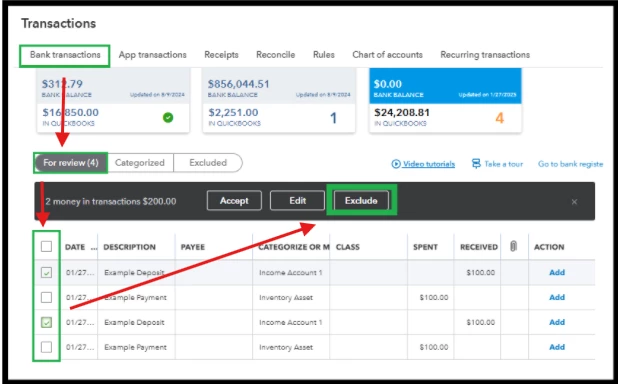The height and width of the screenshot is (384, 618).
Task: Uncheck the second Example Deposit row checkbox
Action: [47, 322]
